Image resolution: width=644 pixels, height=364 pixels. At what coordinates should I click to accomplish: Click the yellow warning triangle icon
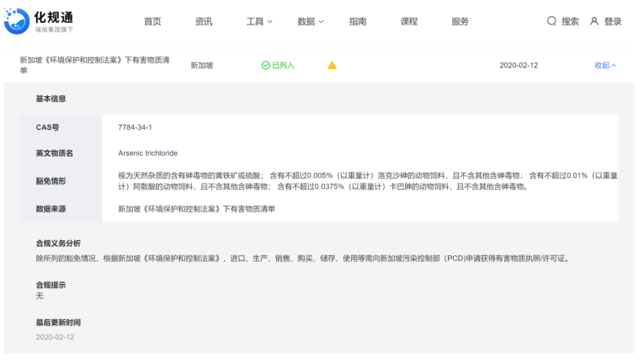tap(332, 65)
